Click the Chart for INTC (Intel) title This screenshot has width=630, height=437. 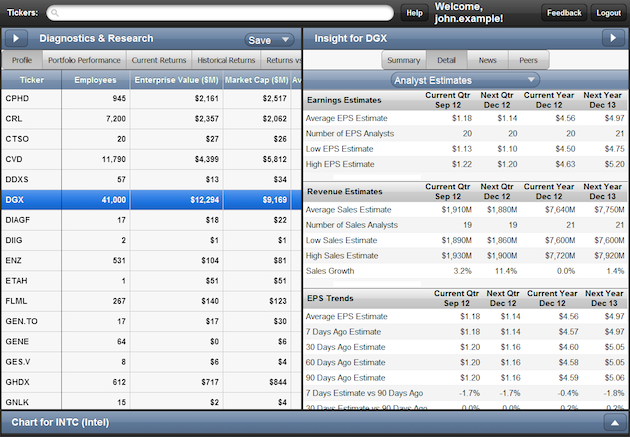(x=60, y=423)
